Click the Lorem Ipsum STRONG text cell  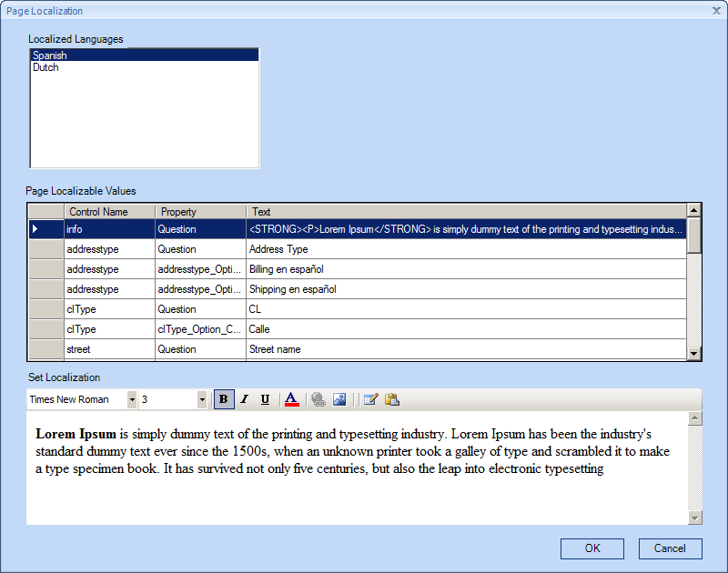pos(466,229)
